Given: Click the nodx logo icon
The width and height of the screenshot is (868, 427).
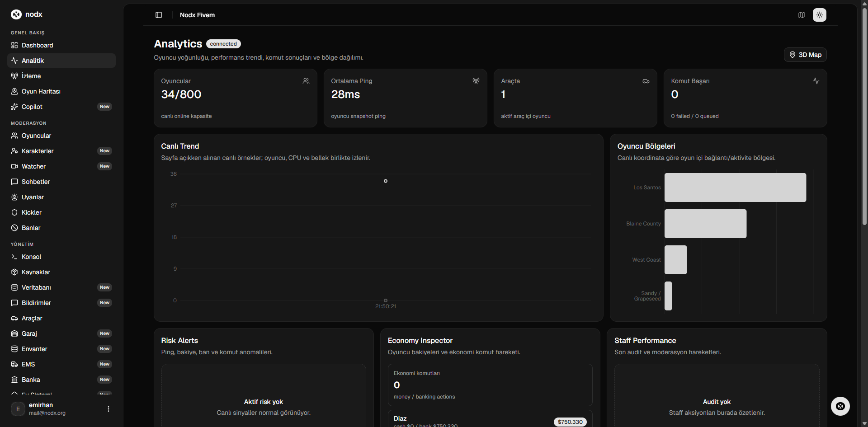Looking at the screenshot, I should pyautogui.click(x=16, y=14).
